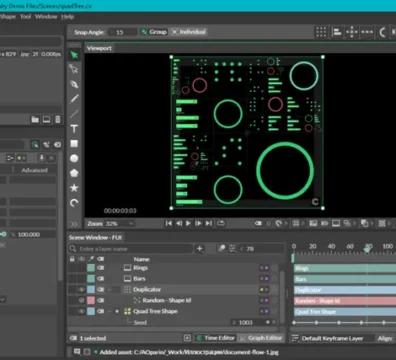The height and width of the screenshot is (360, 396).
Task: Step forward one frame
Action: pyautogui.click(x=198, y=223)
